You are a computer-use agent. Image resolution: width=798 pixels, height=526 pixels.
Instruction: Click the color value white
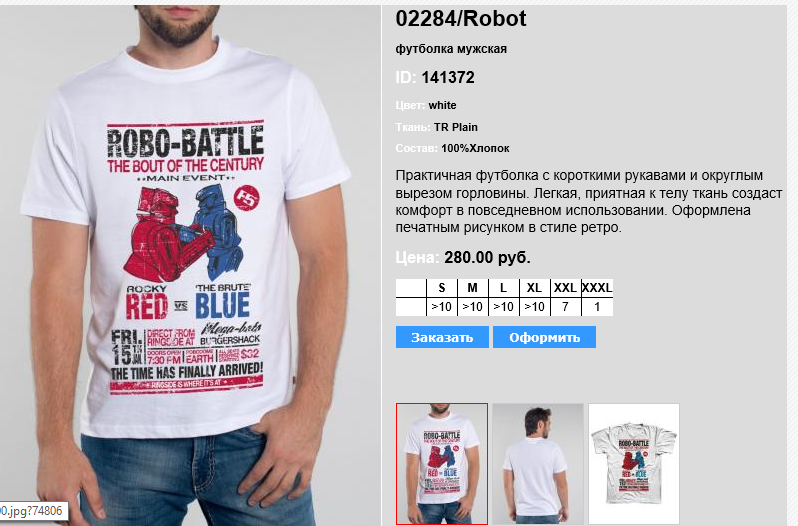442,105
